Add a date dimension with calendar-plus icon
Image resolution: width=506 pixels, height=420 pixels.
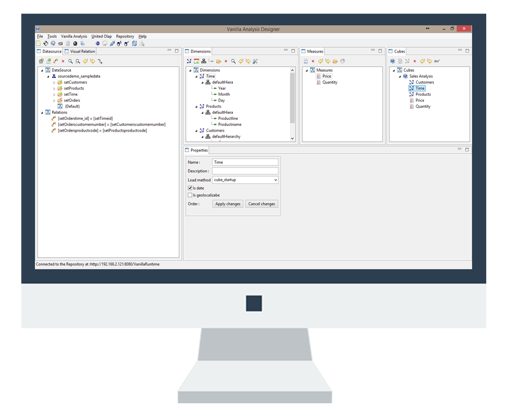pos(196,61)
